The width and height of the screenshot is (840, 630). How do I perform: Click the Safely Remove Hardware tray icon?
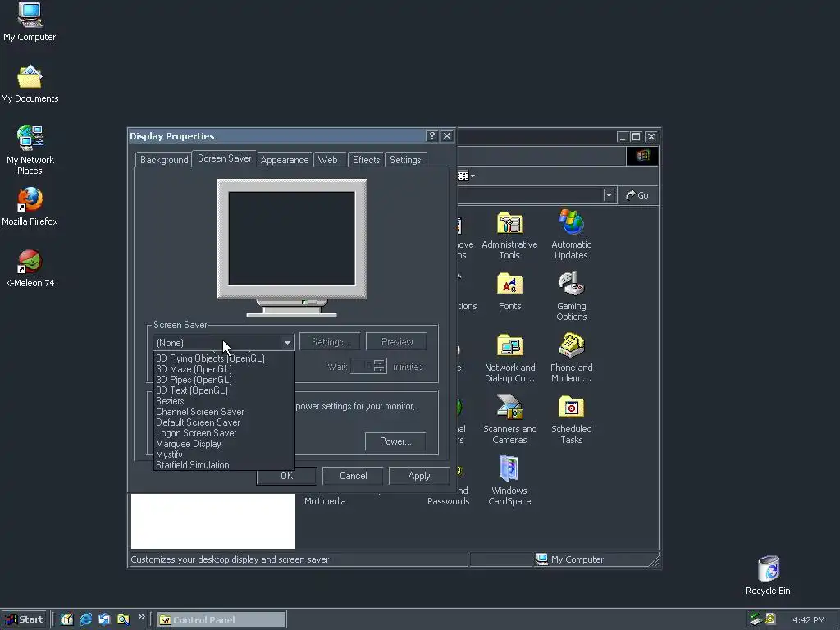click(x=756, y=619)
